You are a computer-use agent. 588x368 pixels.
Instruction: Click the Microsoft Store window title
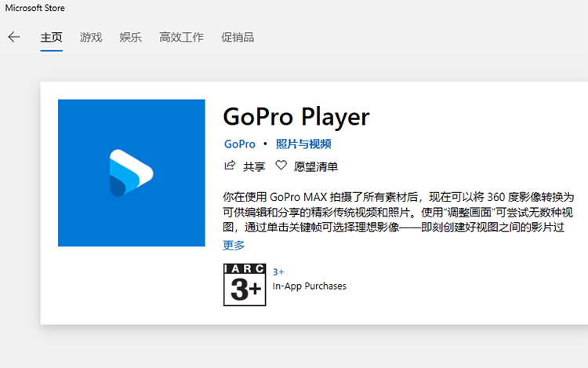pos(34,8)
